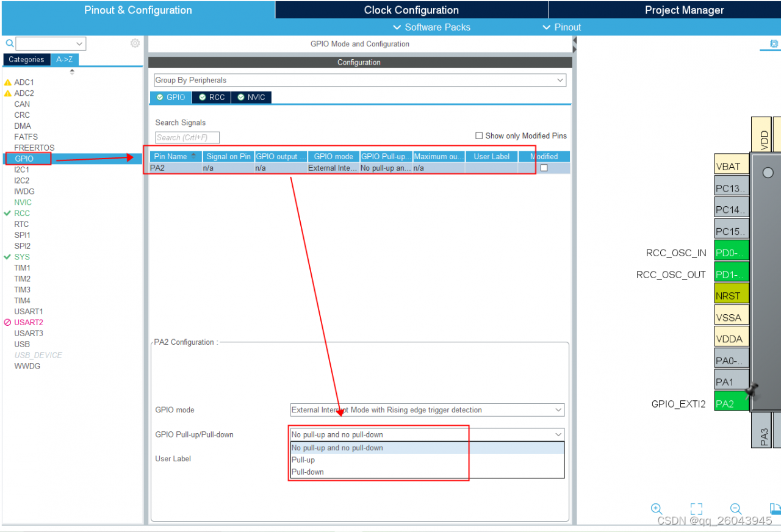Select GPIO in the peripheral list
Viewport: 781px width, 532px height.
point(24,159)
